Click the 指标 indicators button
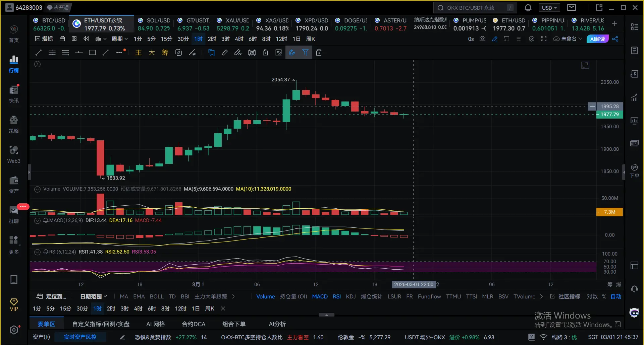Viewport: 644px width, 345px height. coord(44,39)
